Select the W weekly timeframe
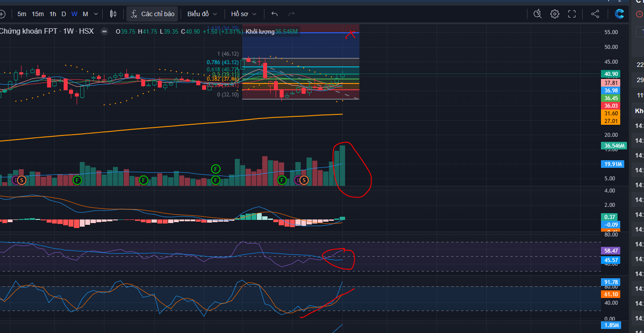 (x=74, y=14)
